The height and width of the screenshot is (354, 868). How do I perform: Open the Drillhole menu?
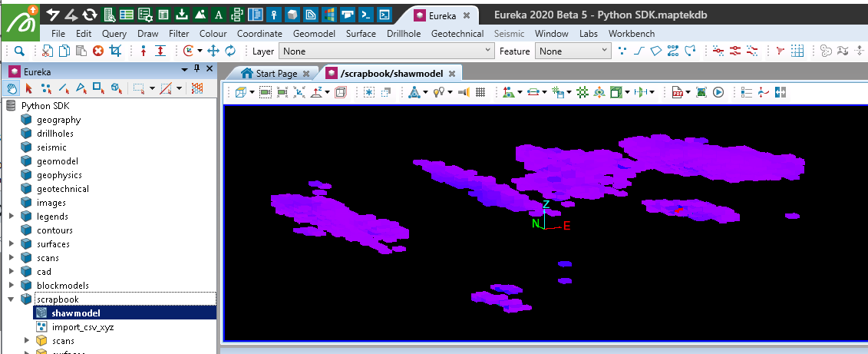404,33
